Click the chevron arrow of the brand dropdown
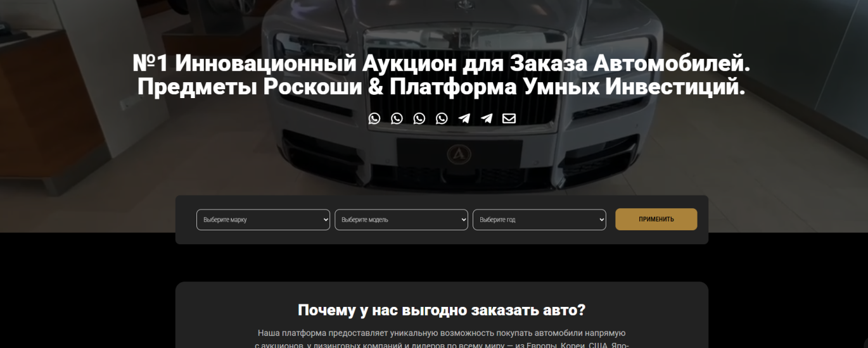 coord(326,220)
